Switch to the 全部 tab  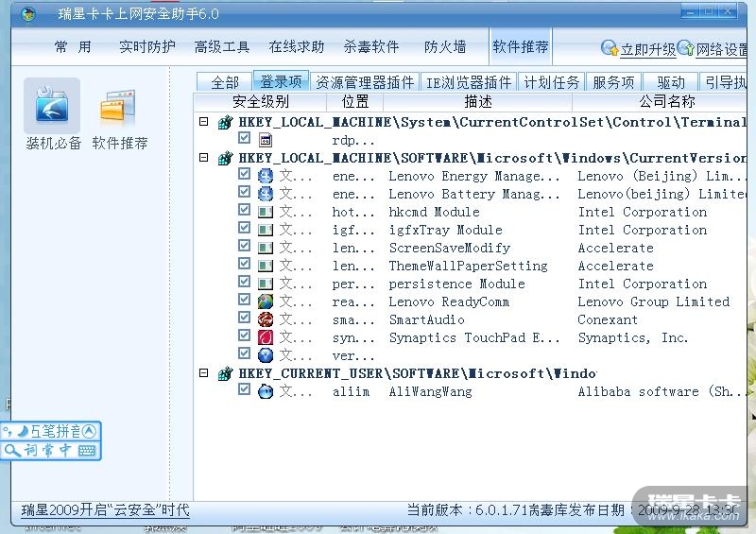click(x=225, y=82)
